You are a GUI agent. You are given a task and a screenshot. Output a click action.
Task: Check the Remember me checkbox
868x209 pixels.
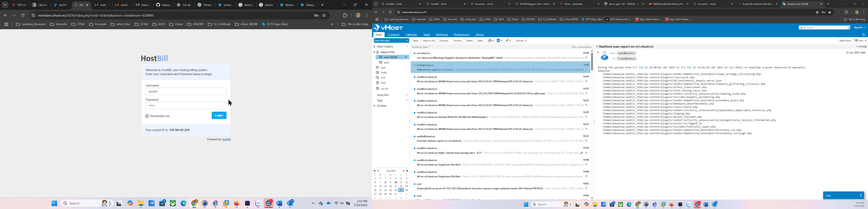click(x=147, y=116)
